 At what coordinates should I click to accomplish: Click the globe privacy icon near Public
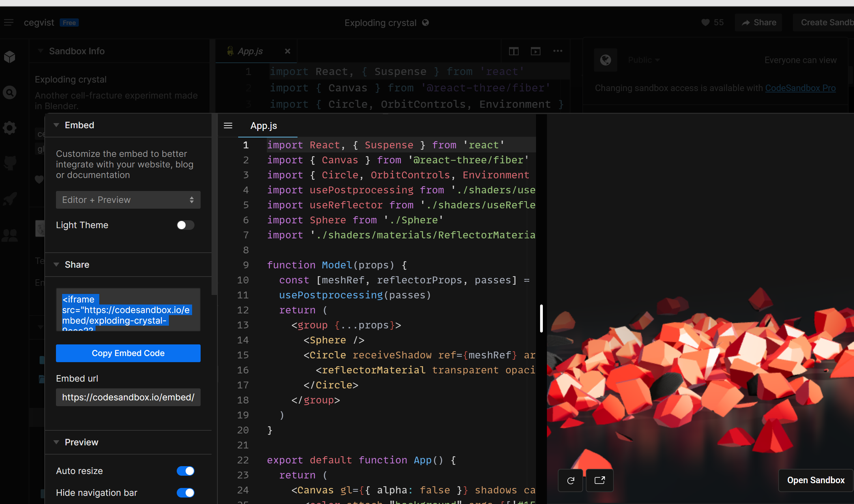(x=606, y=60)
